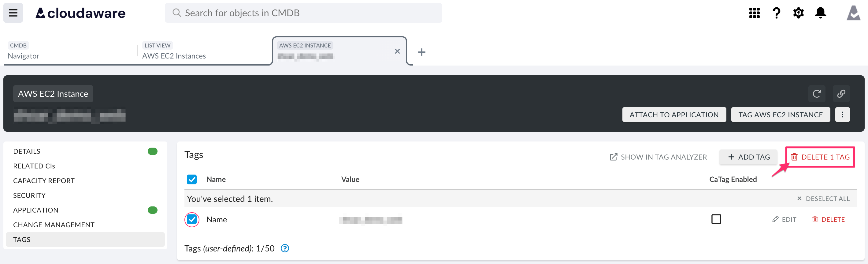868x264 pixels.
Task: Uncheck the Name tag row checkbox
Action: 192,219
